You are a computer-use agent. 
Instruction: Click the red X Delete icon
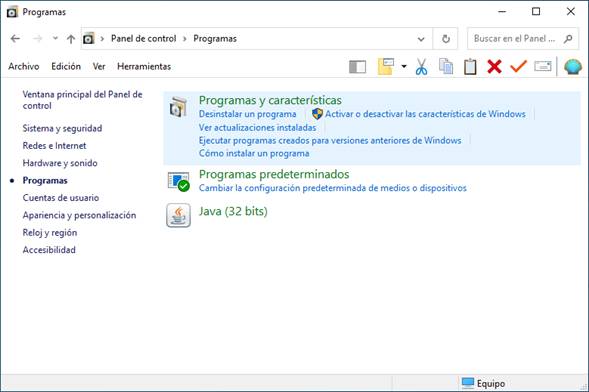pyautogui.click(x=494, y=66)
